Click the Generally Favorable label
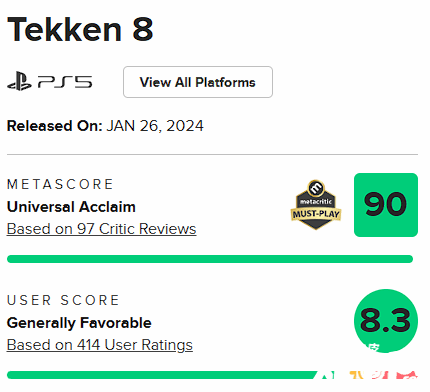This screenshot has width=430, height=392. click(79, 323)
